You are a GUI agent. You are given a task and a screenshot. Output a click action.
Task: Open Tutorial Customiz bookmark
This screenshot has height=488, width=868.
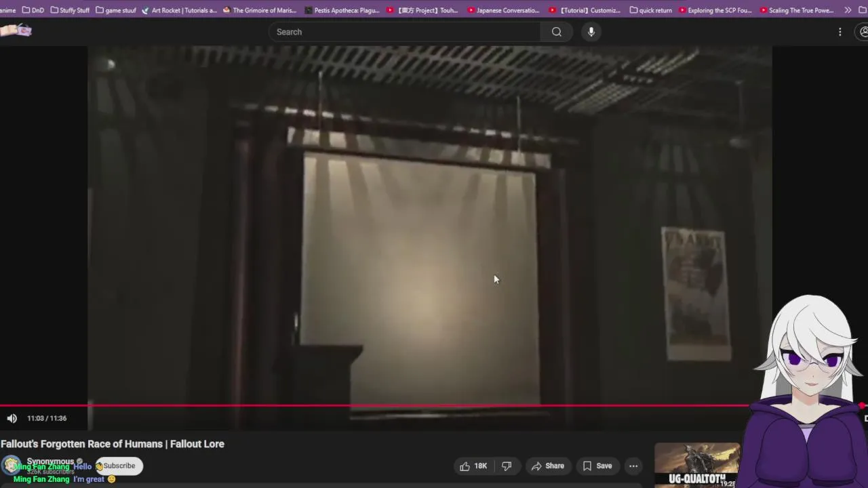585,10
